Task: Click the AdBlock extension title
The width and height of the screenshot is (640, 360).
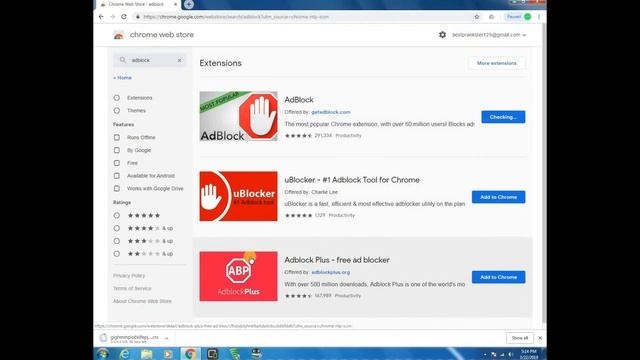Action: (299, 100)
